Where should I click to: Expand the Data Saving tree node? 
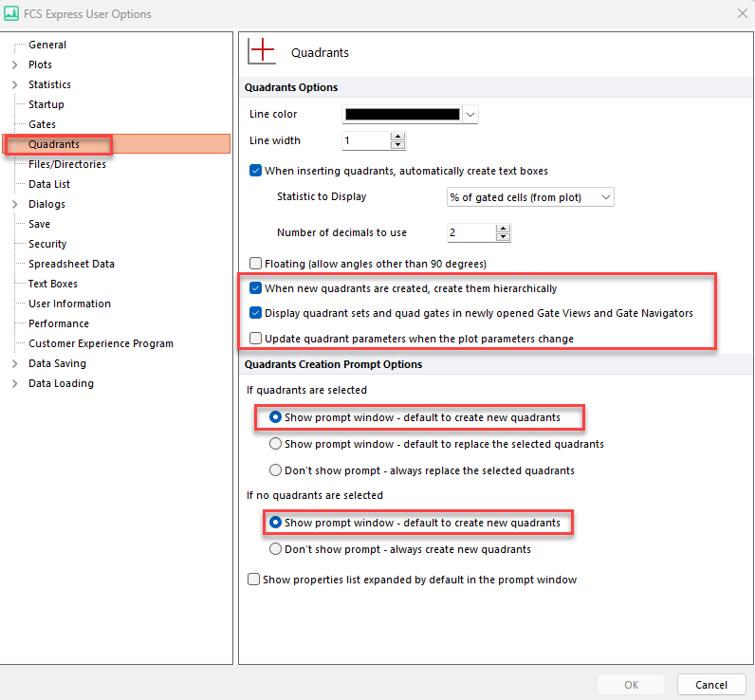click(x=14, y=363)
